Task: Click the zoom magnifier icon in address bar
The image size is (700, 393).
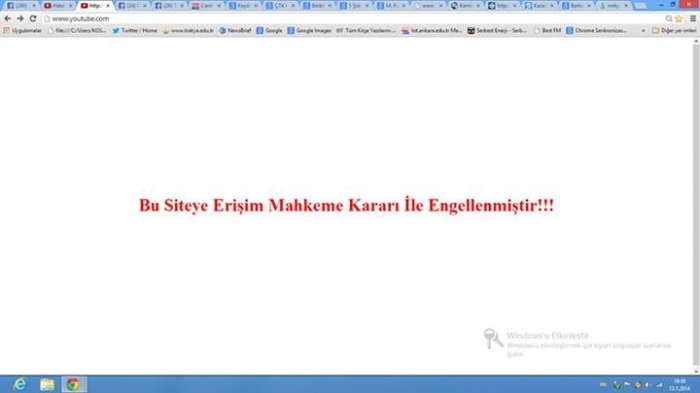Action: coord(669,19)
